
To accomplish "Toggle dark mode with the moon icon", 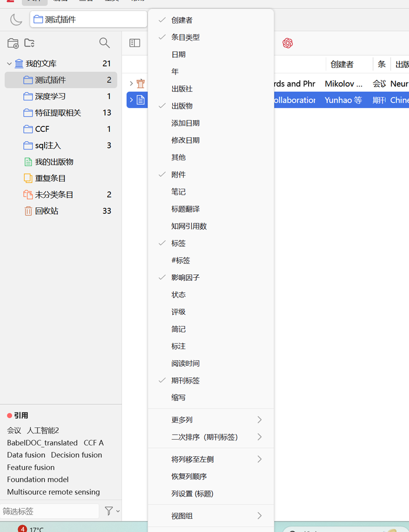I will click(x=16, y=19).
